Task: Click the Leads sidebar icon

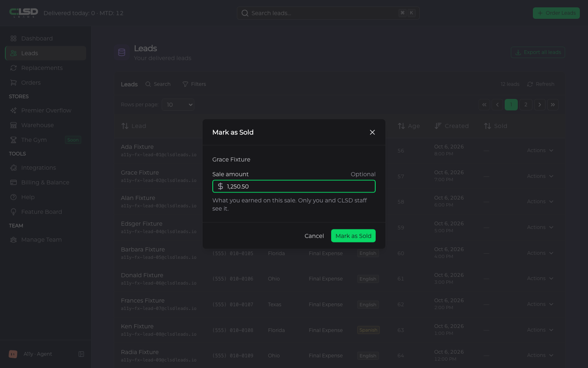Action: (13, 53)
